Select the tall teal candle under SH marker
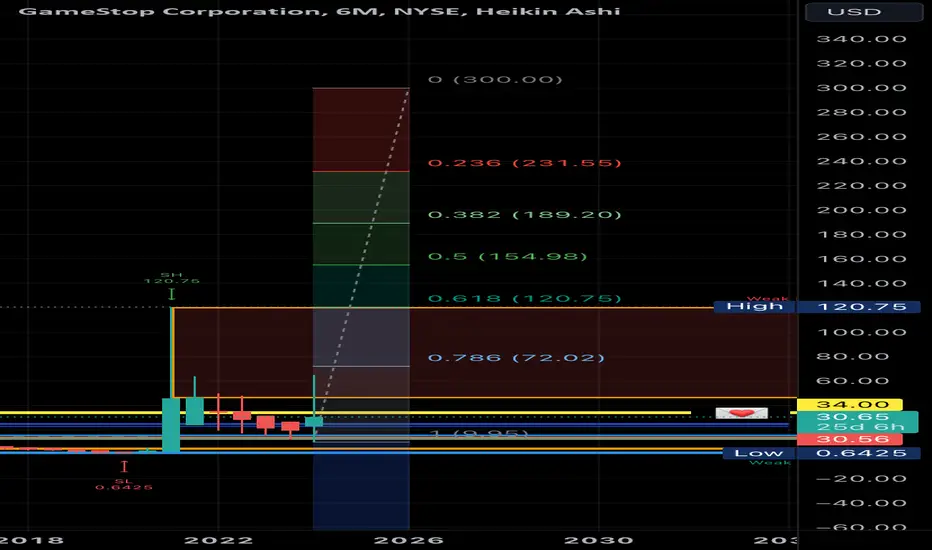Image resolution: width=932 pixels, height=550 pixels. coord(171,425)
